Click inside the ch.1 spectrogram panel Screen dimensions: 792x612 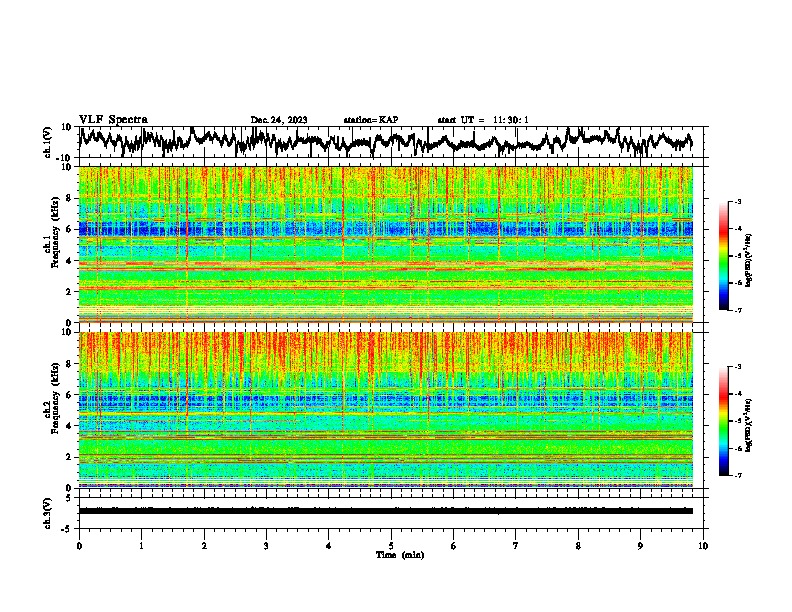[386, 244]
